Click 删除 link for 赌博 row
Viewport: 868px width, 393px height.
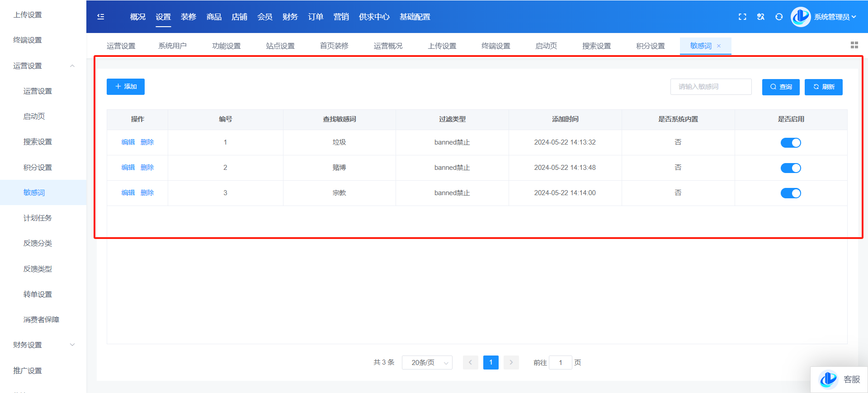click(x=147, y=168)
